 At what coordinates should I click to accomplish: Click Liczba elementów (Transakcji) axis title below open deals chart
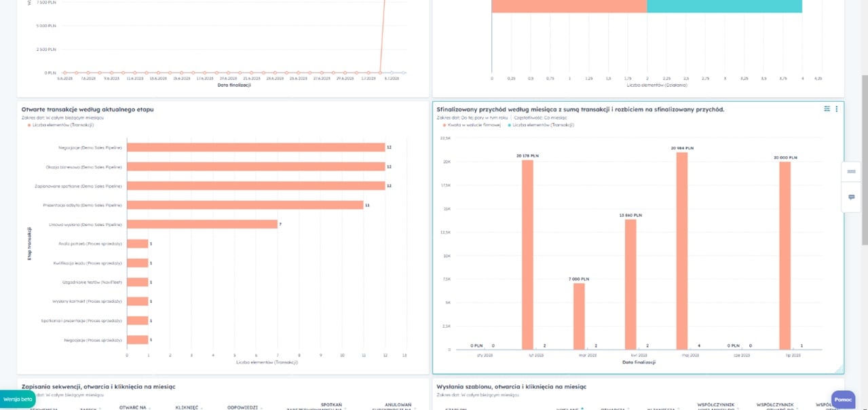point(267,362)
